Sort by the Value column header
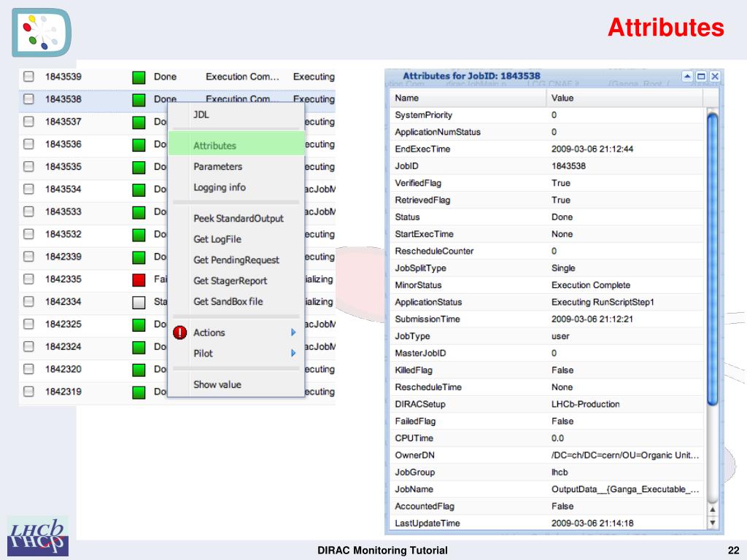Screen dimensions: 747x560 (624, 98)
